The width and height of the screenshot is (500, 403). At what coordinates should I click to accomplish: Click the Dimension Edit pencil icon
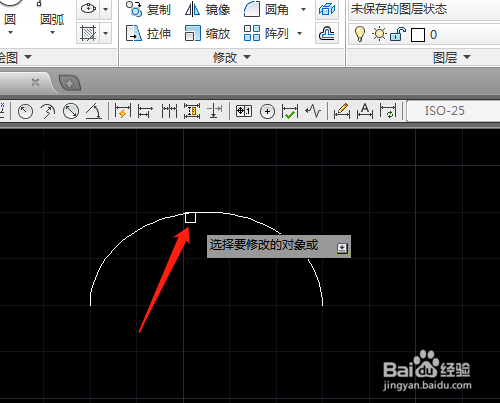click(x=342, y=111)
